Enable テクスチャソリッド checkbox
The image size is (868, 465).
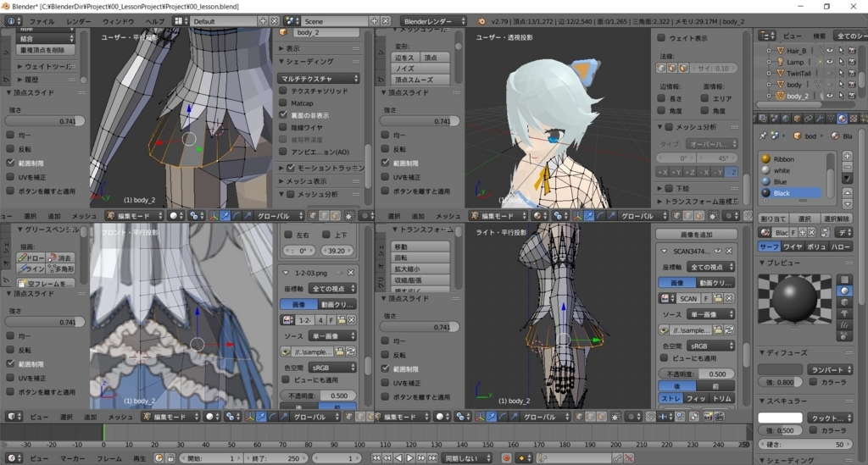tap(283, 91)
